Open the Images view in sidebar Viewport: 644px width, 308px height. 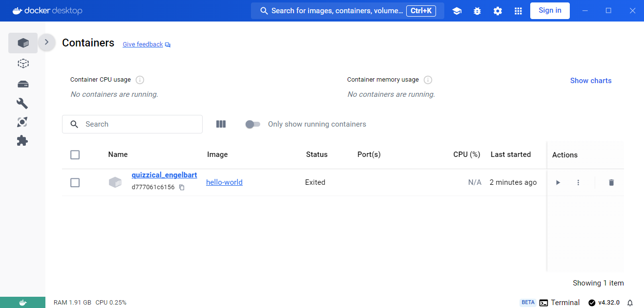pos(23,63)
